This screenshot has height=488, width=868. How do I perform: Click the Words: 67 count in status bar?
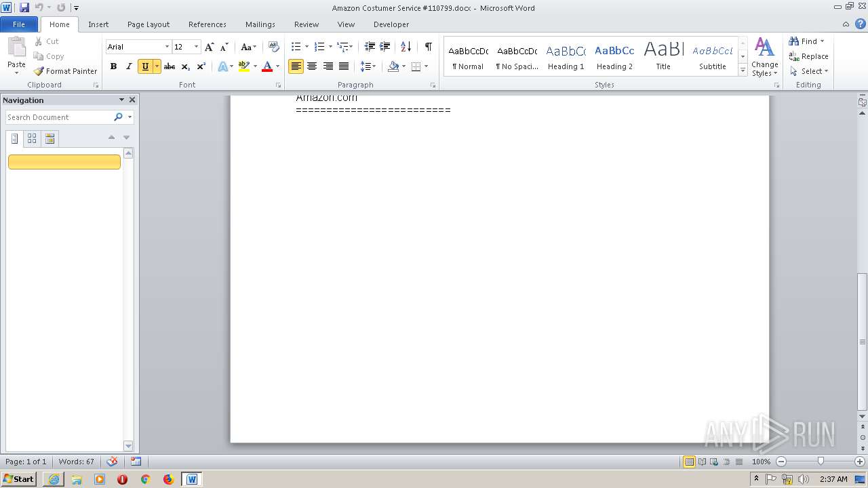(x=77, y=462)
